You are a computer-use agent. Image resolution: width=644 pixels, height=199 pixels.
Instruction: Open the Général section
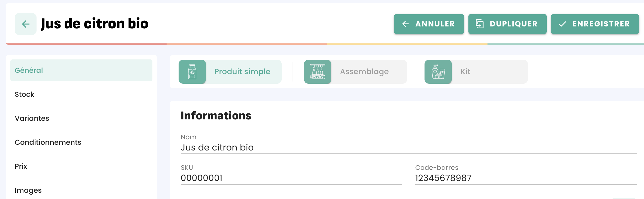[29, 70]
